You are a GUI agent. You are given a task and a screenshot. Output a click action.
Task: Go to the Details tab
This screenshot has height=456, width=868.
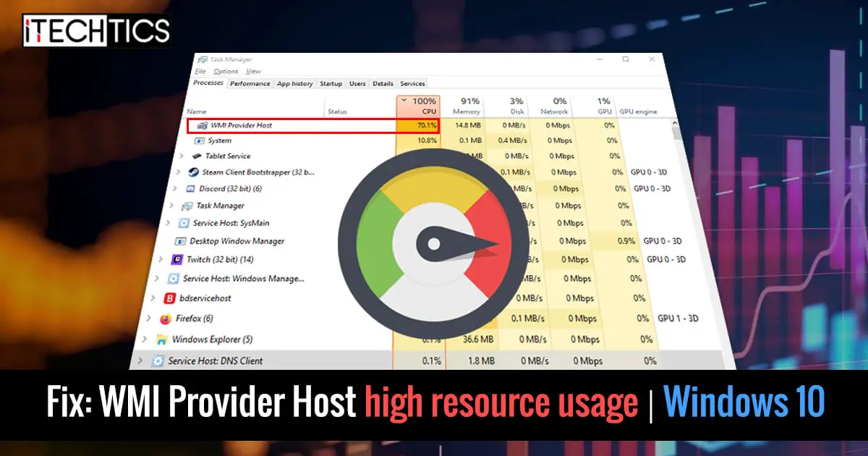(x=383, y=84)
